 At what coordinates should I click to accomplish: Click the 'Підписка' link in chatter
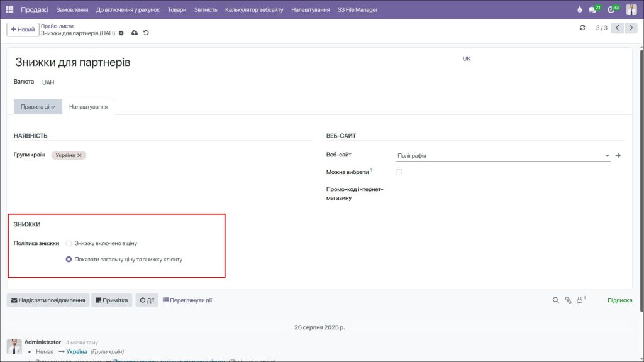[x=619, y=300]
